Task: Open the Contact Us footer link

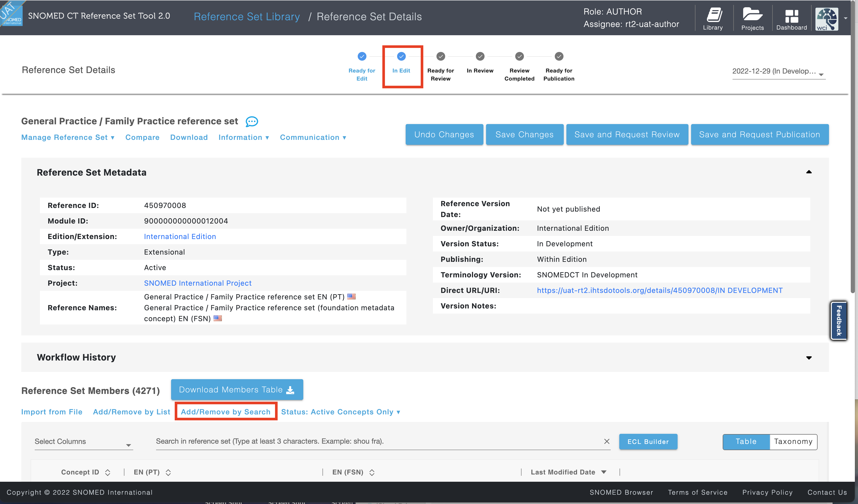Action: 827,492
